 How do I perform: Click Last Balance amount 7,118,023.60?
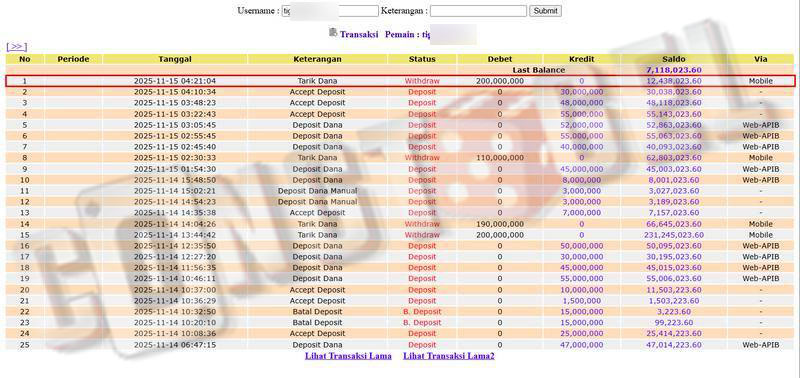tap(674, 70)
